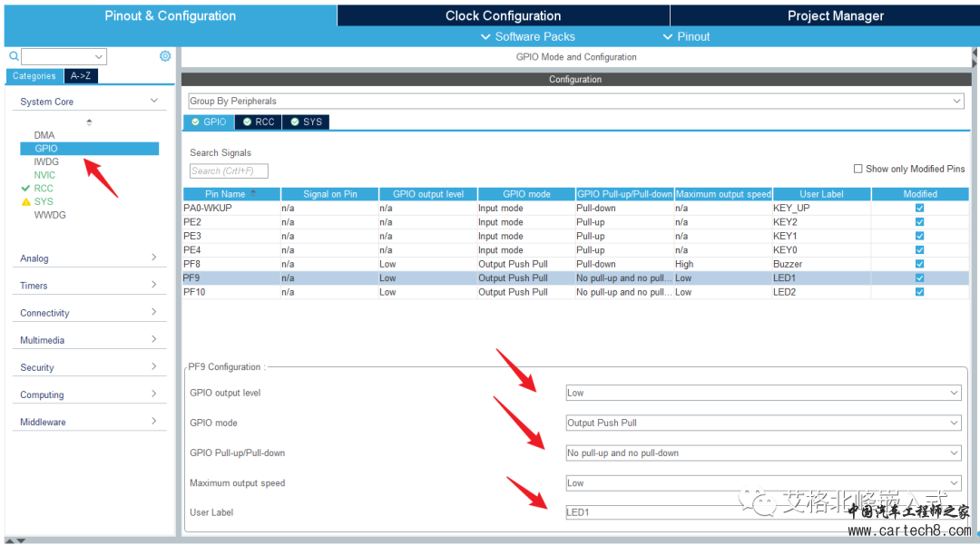
Task: Select SYS in System Core list
Action: [44, 201]
